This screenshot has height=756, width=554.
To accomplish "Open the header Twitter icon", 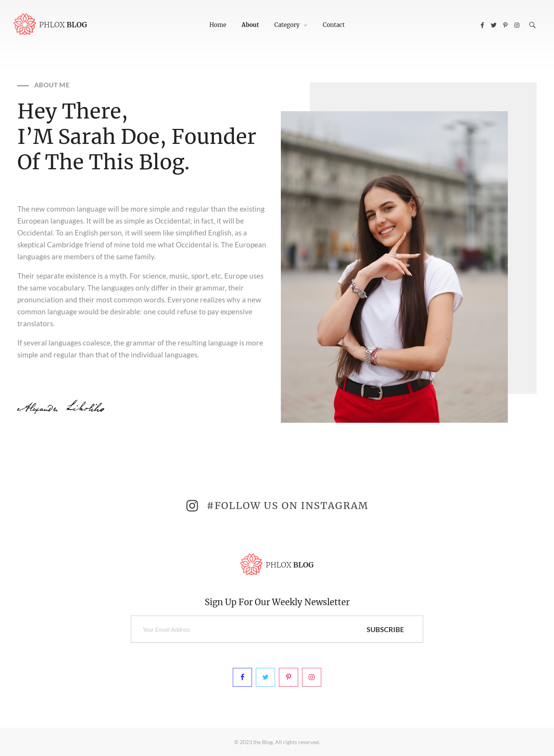I will [x=494, y=25].
